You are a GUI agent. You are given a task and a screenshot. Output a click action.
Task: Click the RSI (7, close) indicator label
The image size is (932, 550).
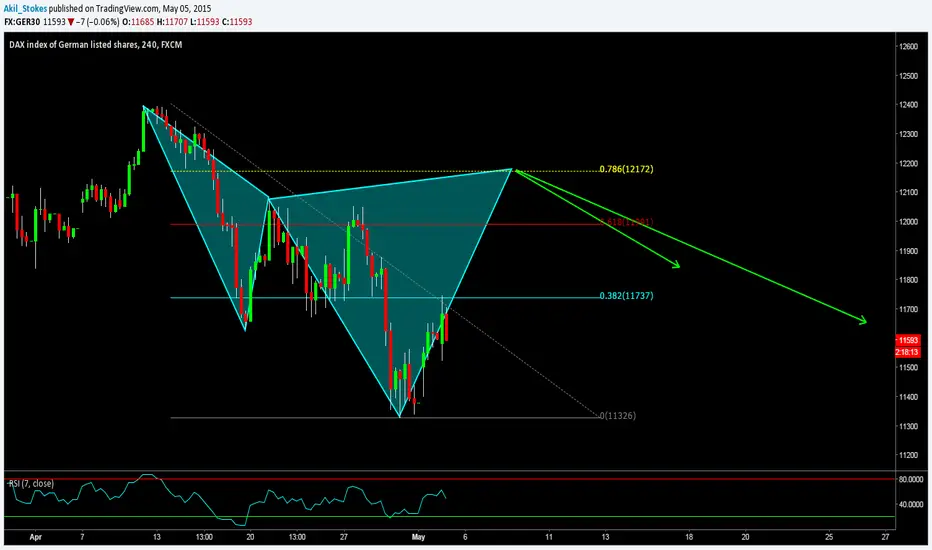[31, 483]
